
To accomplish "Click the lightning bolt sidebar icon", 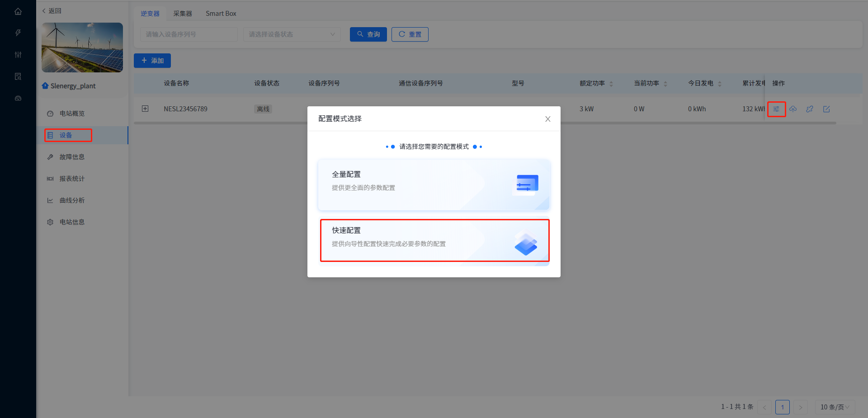I will click(x=18, y=33).
